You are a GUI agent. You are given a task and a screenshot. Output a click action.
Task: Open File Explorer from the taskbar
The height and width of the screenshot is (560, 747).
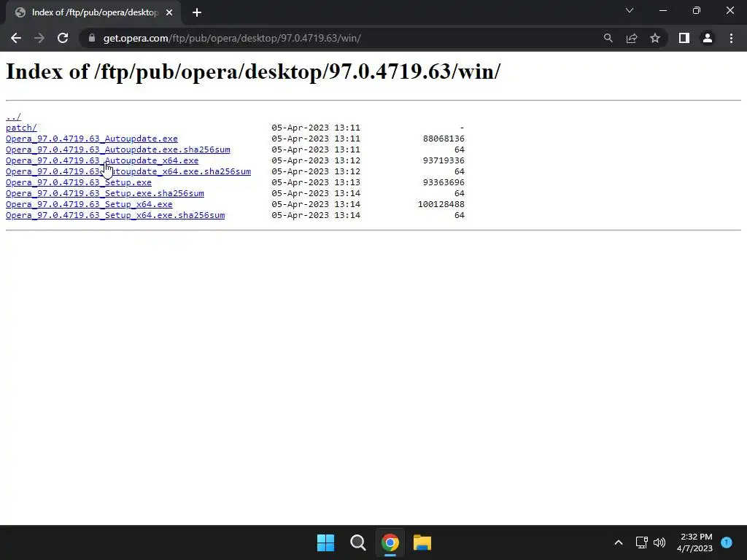coord(422,542)
